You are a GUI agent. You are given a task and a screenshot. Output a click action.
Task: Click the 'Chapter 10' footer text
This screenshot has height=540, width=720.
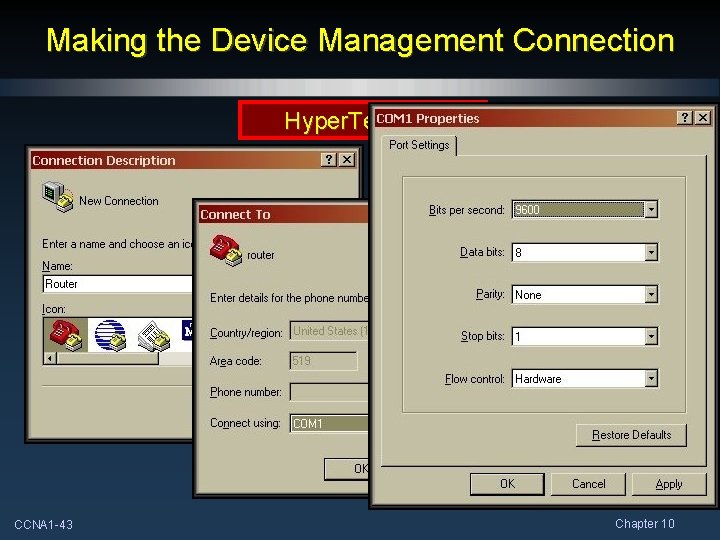[x=645, y=523]
